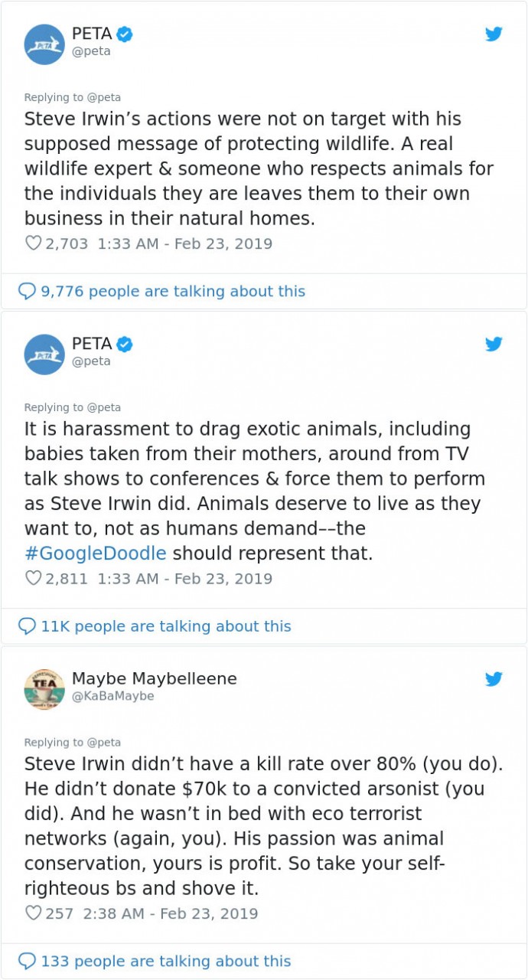This screenshot has width=528, height=980.
Task: Click the Twitter bird icon on second PETA tweet
Action: 494,345
